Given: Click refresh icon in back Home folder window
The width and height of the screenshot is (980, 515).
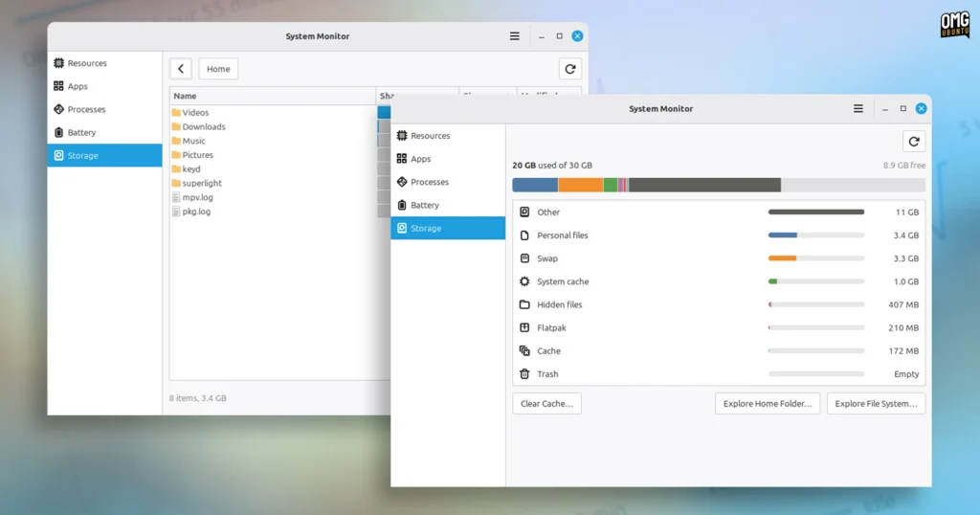Looking at the screenshot, I should (570, 69).
